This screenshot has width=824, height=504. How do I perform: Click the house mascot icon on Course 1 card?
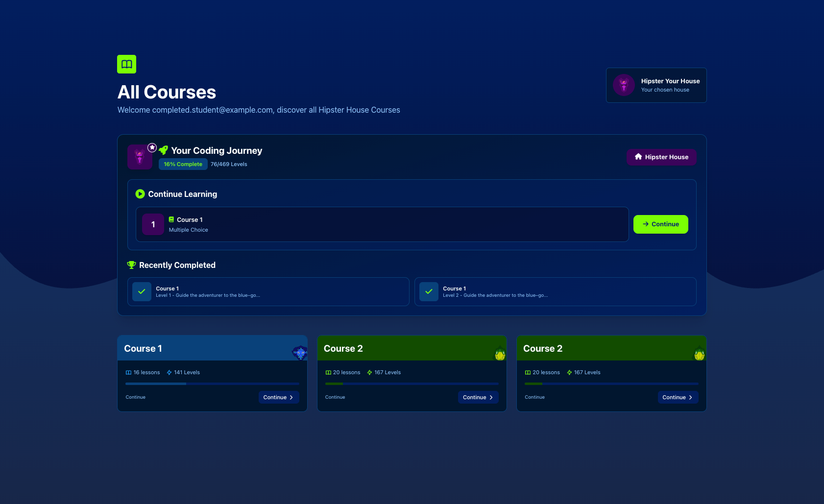click(300, 353)
